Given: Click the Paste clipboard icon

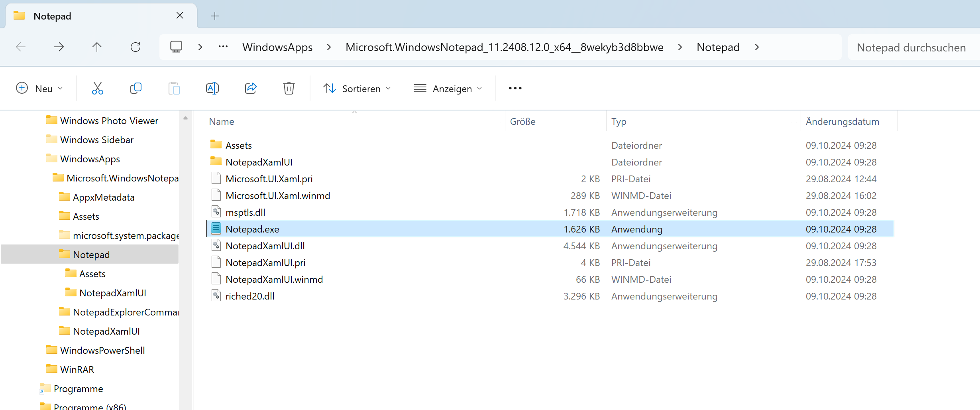Looking at the screenshot, I should [x=174, y=88].
